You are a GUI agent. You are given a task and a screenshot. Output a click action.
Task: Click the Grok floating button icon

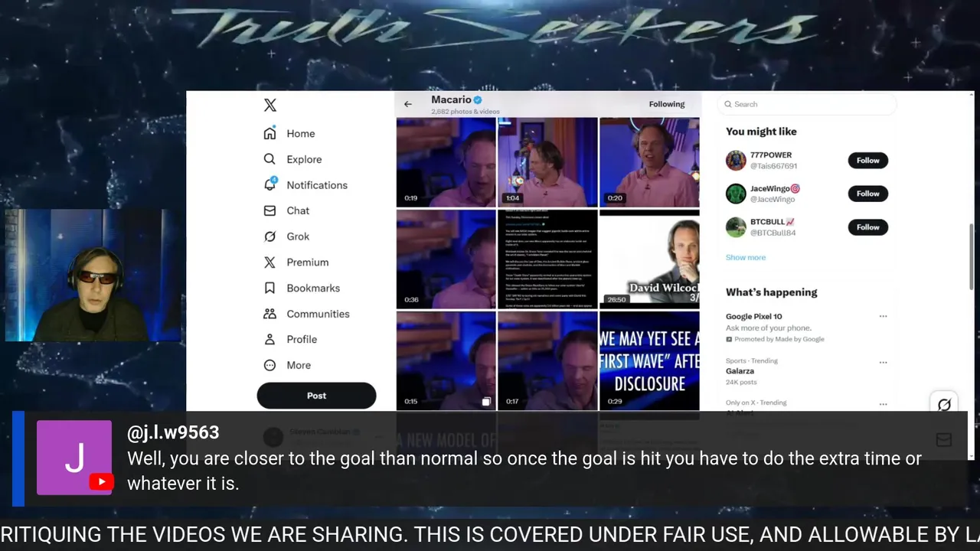pyautogui.click(x=944, y=405)
